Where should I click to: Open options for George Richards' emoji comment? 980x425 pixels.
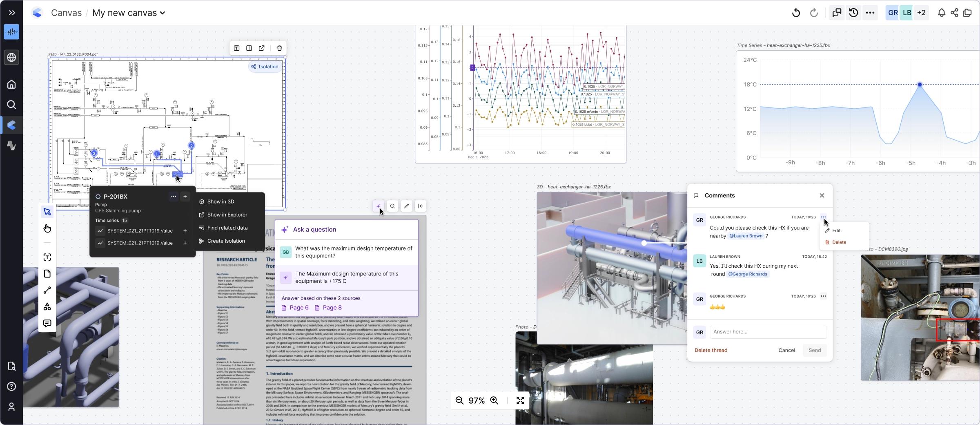823,296
